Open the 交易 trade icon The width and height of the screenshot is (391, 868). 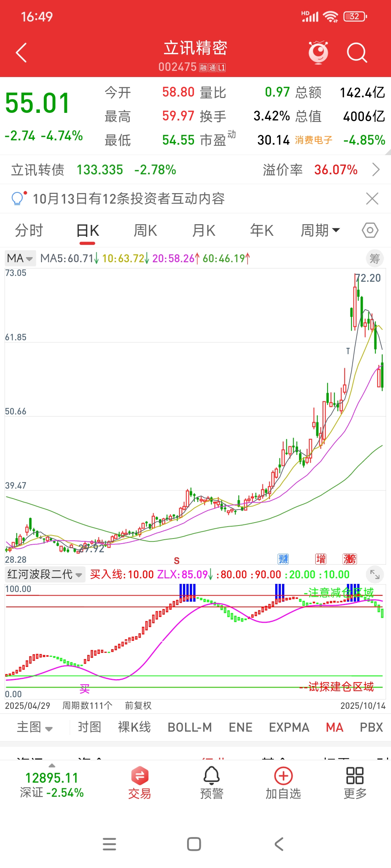[x=140, y=783]
